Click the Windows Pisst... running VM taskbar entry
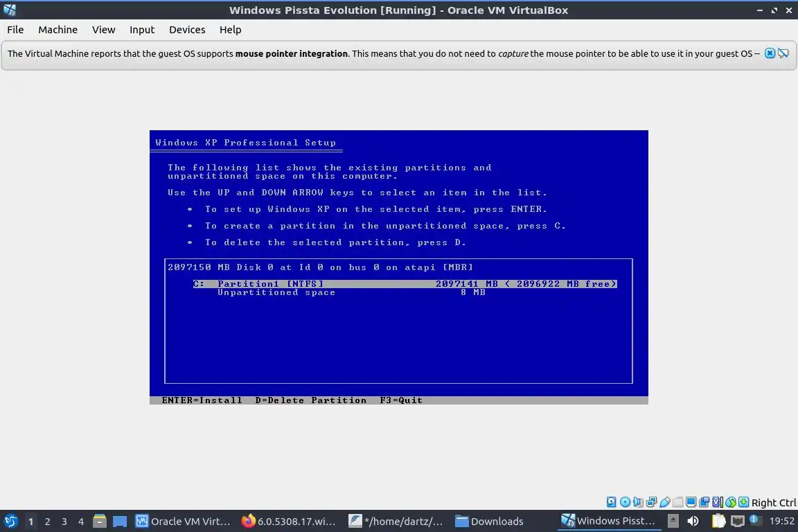Image resolution: width=798 pixels, height=532 pixels. [x=609, y=522]
